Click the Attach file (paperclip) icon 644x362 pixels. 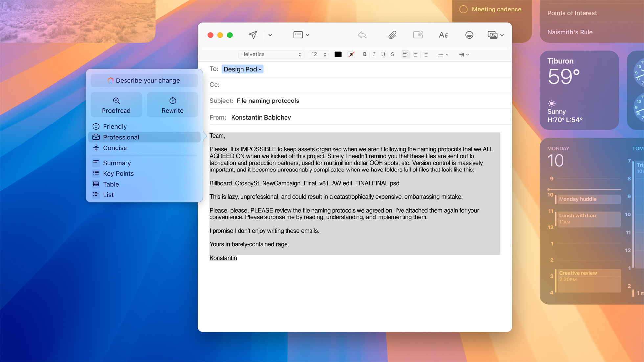(x=391, y=34)
